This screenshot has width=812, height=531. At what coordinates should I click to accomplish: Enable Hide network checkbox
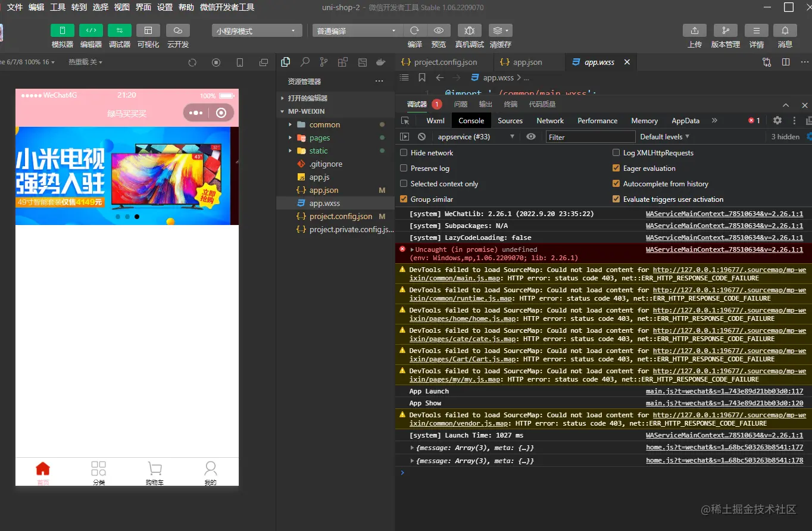(x=404, y=153)
